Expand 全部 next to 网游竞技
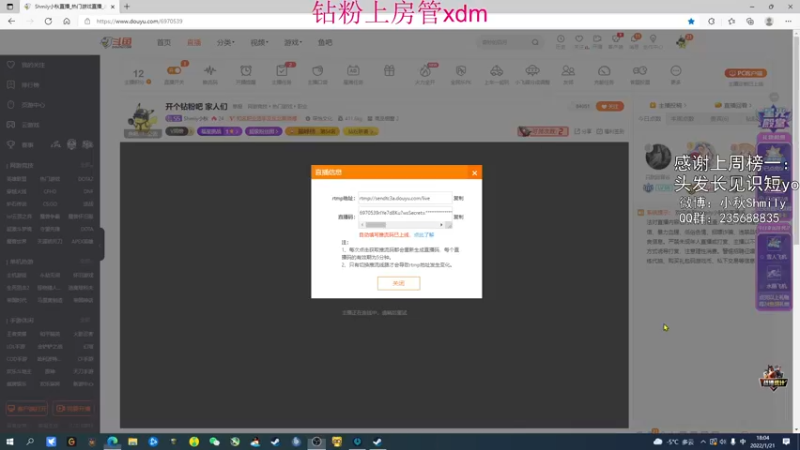The image size is (800, 450). (x=86, y=165)
